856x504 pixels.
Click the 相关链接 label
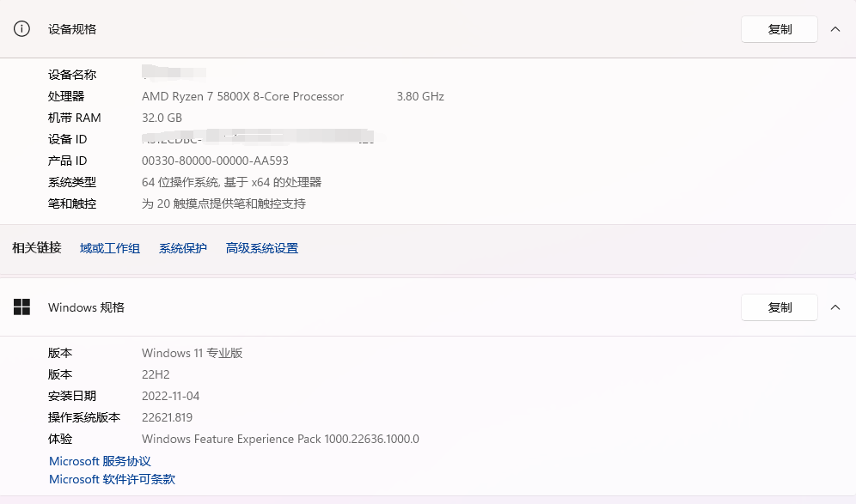[x=37, y=248]
